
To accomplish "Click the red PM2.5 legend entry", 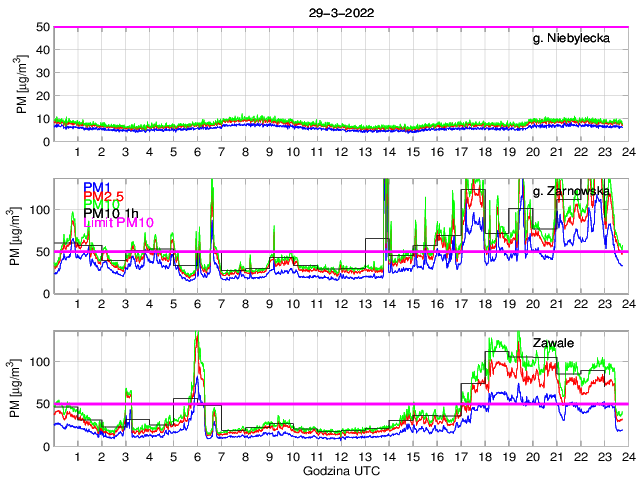I will pos(104,199).
